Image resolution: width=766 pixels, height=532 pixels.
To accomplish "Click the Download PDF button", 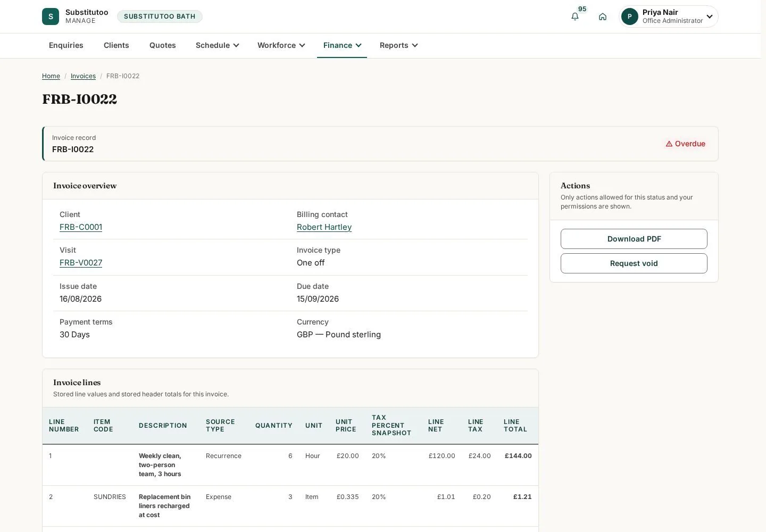I will (x=634, y=239).
